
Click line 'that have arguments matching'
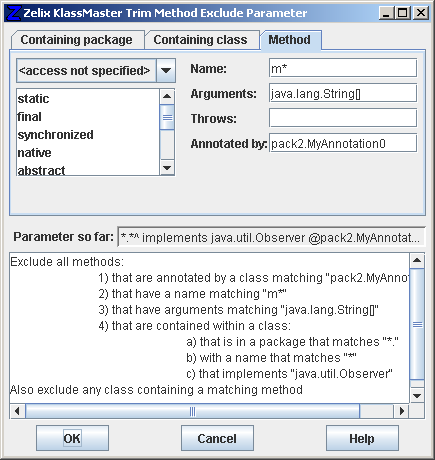(x=239, y=310)
